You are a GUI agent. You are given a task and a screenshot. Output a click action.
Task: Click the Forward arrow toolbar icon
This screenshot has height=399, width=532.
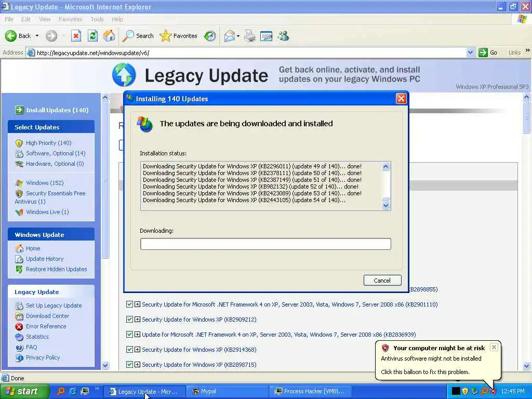pos(51,36)
